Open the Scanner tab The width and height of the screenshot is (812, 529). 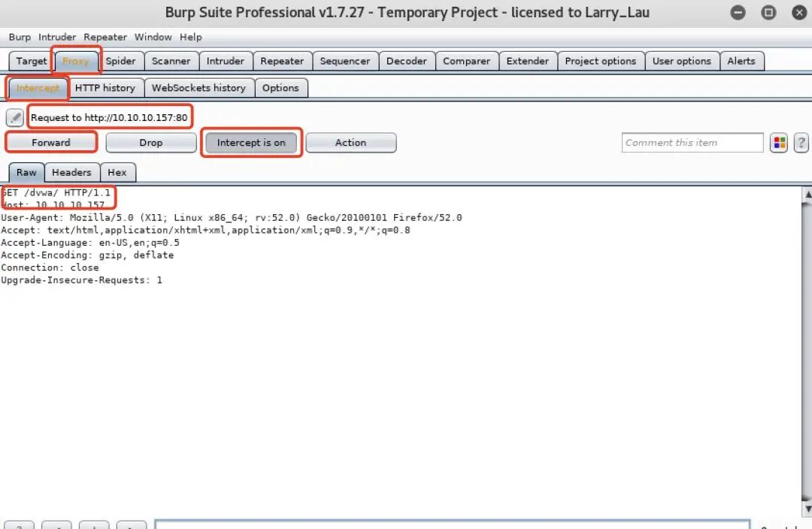point(171,61)
